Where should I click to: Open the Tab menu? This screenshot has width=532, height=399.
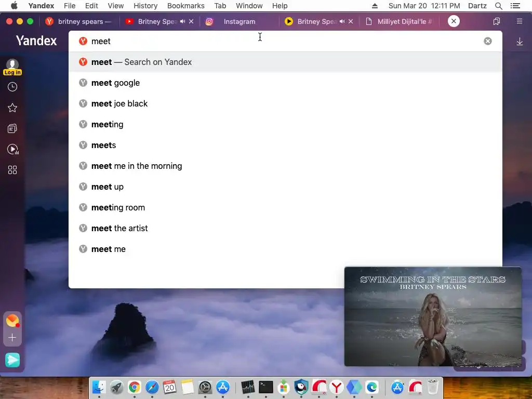click(220, 6)
